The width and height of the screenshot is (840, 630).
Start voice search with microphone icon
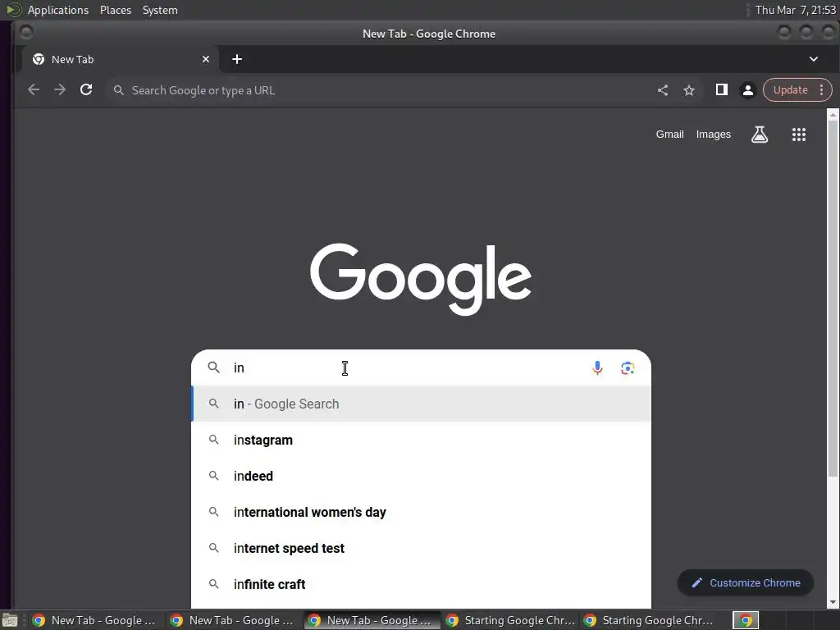pyautogui.click(x=597, y=368)
